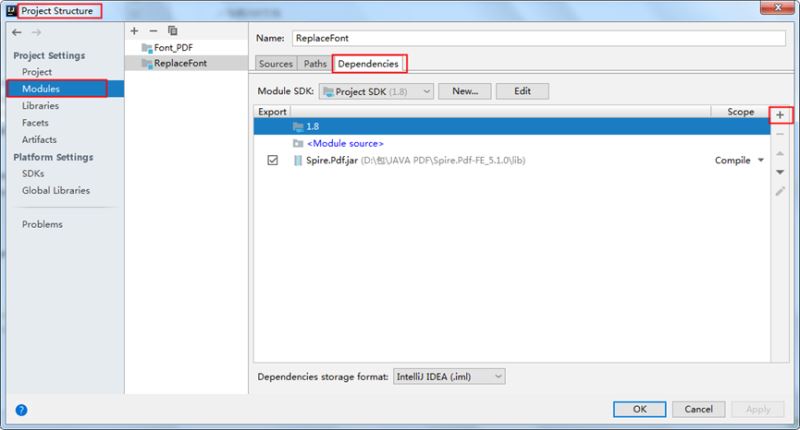Screen dimensions: 800x430
Task: Add a dependency using plus button
Action: click(780, 115)
